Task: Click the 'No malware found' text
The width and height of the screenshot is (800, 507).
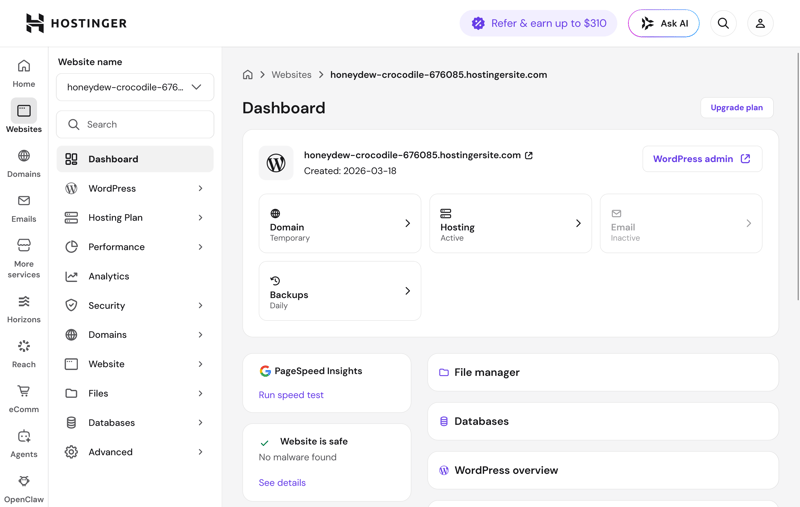Action: click(297, 457)
